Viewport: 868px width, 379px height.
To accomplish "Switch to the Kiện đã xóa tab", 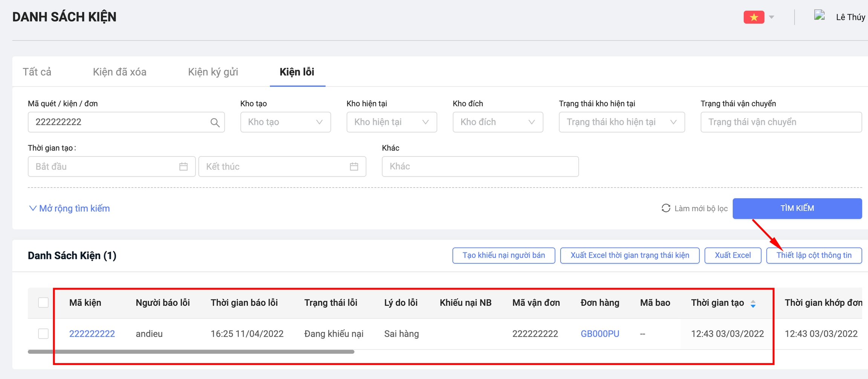I will 119,72.
